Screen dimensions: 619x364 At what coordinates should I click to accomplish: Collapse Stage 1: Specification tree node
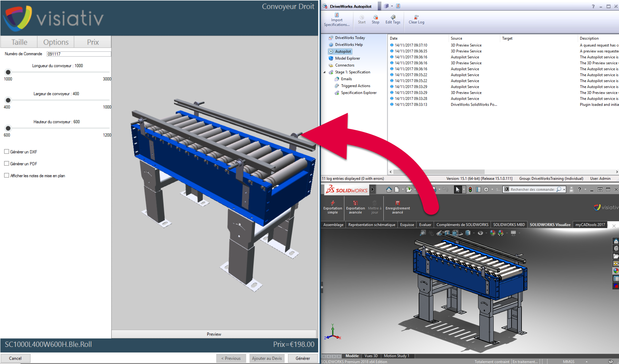point(324,72)
